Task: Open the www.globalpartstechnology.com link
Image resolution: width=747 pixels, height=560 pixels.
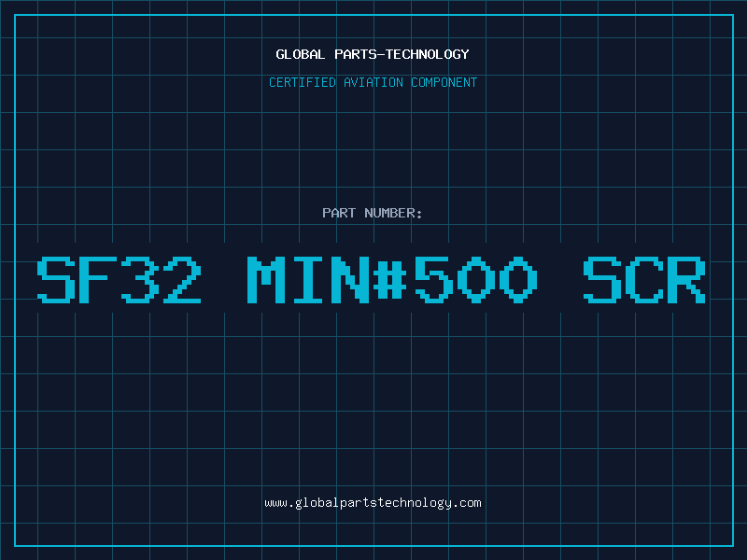Action: [373, 503]
